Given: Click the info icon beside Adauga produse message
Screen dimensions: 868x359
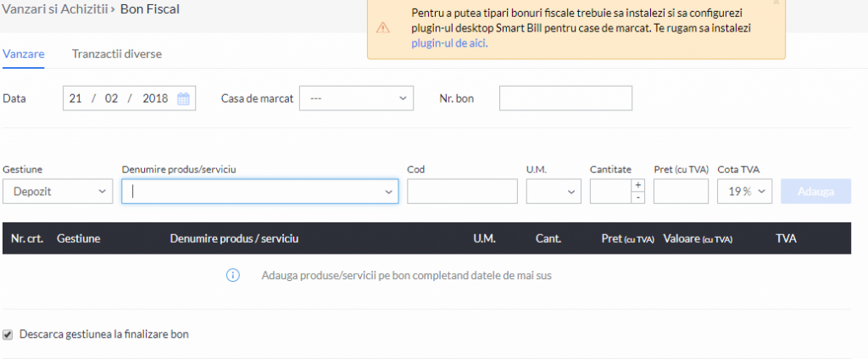Looking at the screenshot, I should [233, 275].
